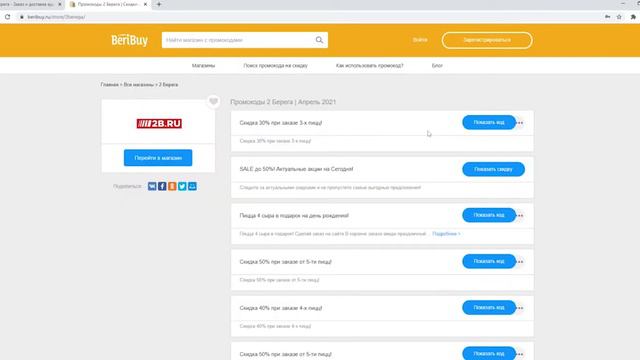The image size is (640, 360).
Task: Click the Перейти в магазин button
Action: coord(158,158)
